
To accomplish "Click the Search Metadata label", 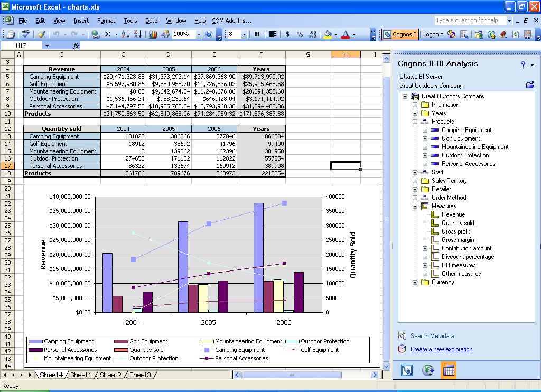I will (432, 336).
